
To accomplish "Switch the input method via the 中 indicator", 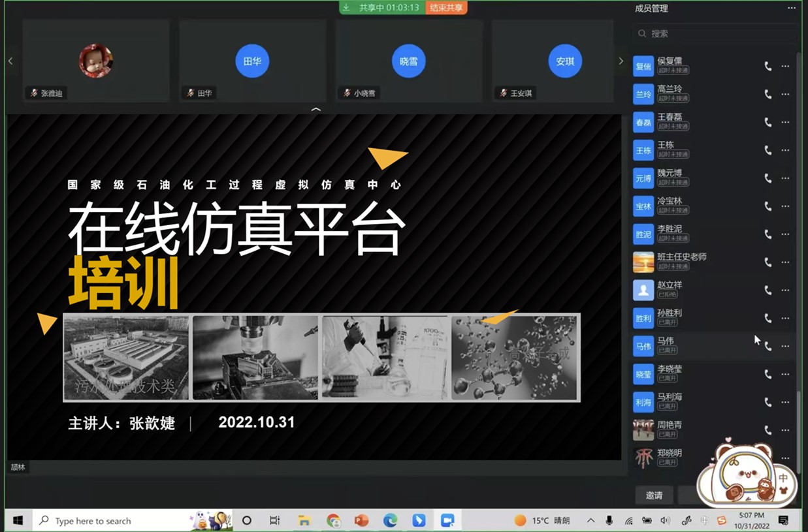I will point(703,520).
